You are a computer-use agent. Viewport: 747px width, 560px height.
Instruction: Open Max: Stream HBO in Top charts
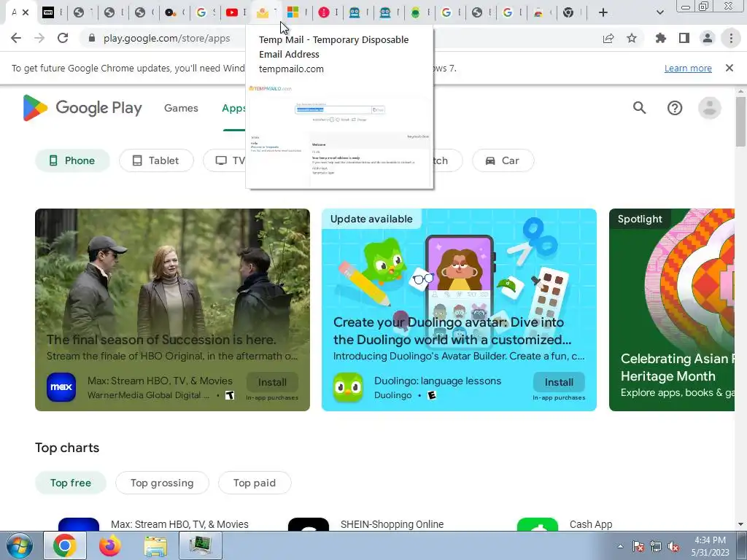coord(179,524)
